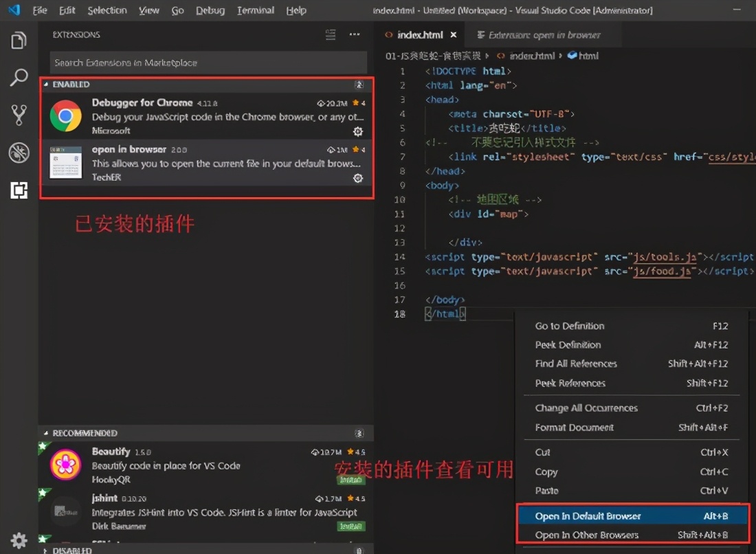
Task: Open settings gear on Debugger for Chrome extension
Action: (x=357, y=131)
